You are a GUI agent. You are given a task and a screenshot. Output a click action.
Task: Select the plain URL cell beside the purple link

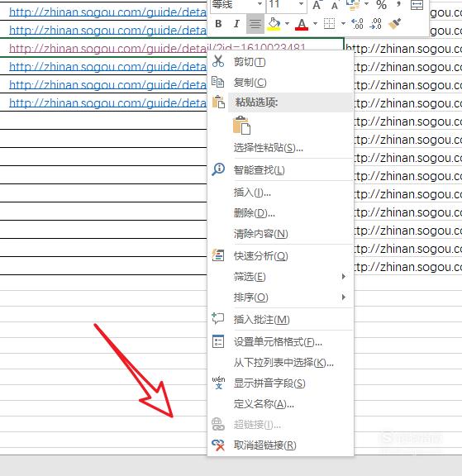(x=403, y=49)
